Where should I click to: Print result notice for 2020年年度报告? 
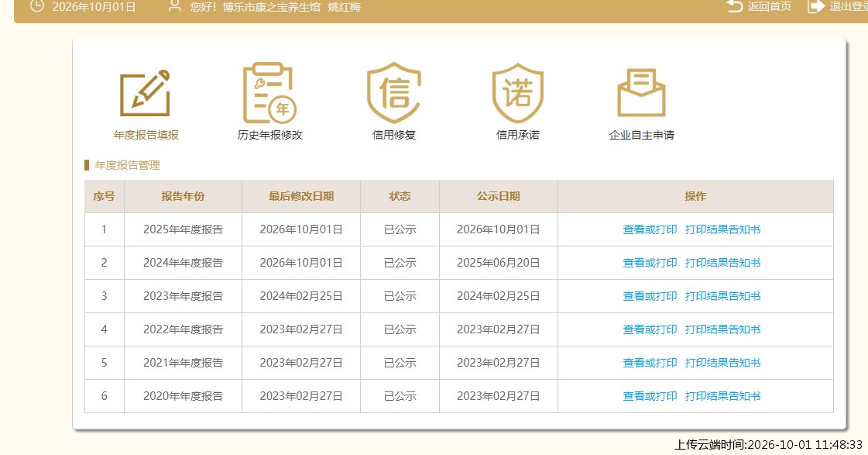(x=723, y=395)
